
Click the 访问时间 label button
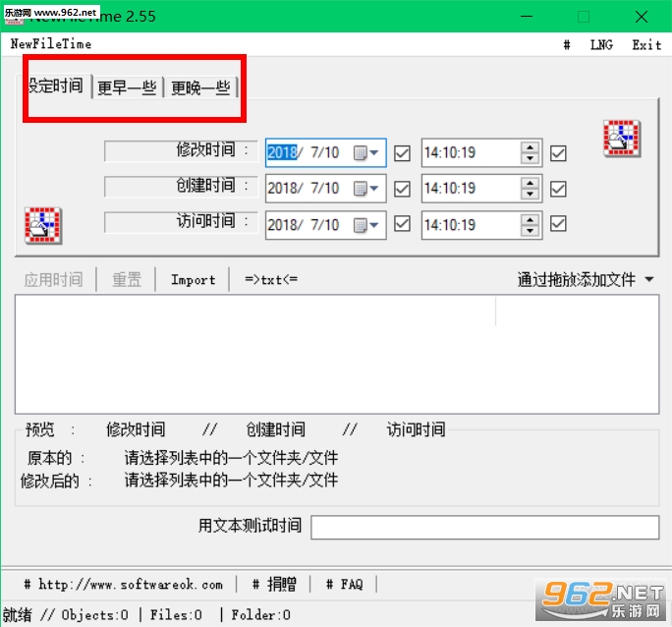point(181,222)
